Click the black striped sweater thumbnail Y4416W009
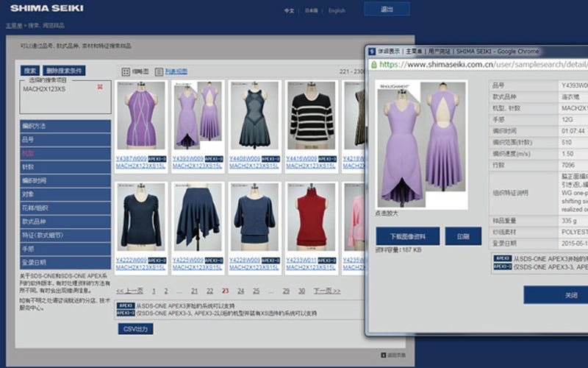The image size is (588, 368). [311, 116]
